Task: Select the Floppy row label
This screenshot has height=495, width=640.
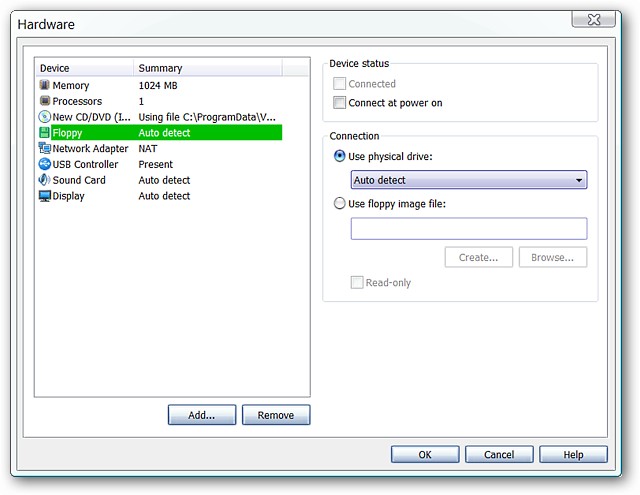Action: (67, 133)
